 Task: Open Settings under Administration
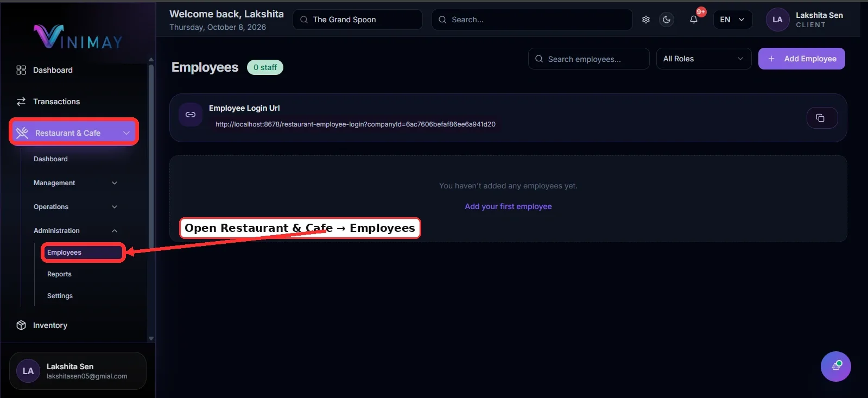coord(60,296)
